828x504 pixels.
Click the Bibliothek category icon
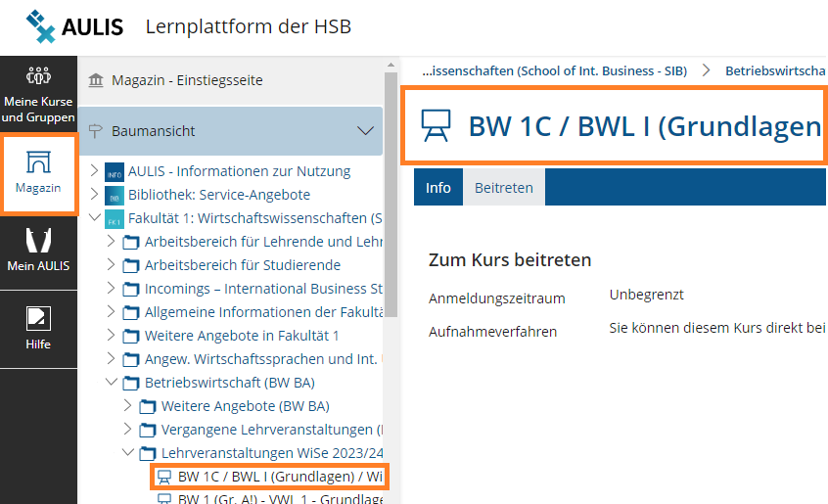pos(115,196)
